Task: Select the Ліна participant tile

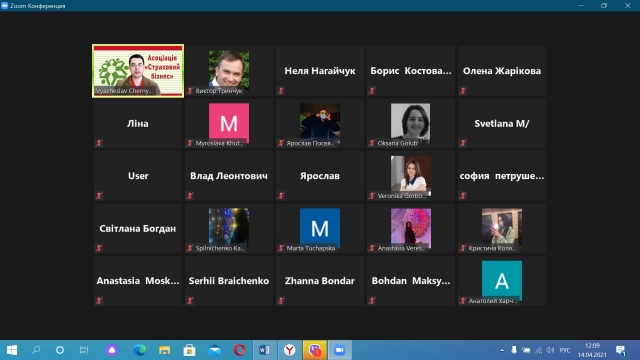Action: coord(138,123)
